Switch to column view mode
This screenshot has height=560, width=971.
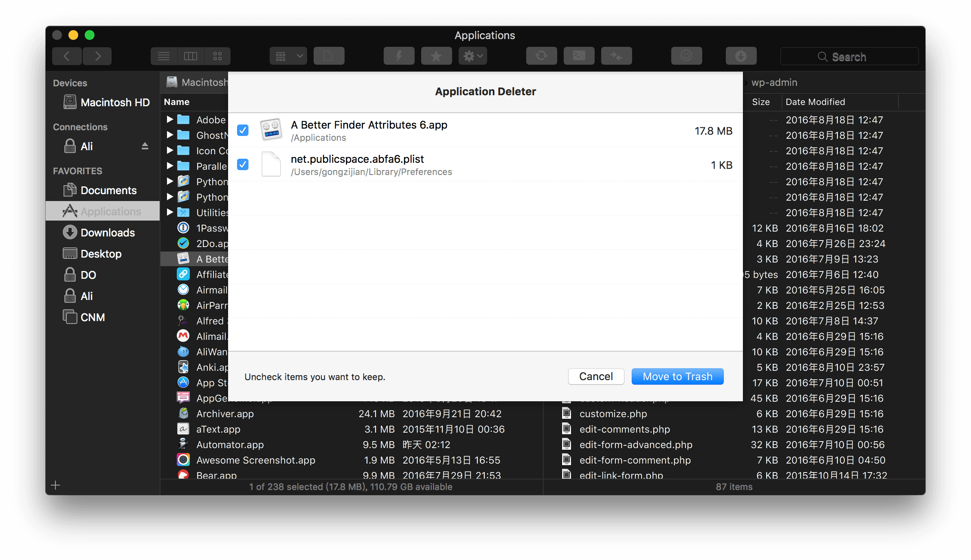[x=191, y=56]
